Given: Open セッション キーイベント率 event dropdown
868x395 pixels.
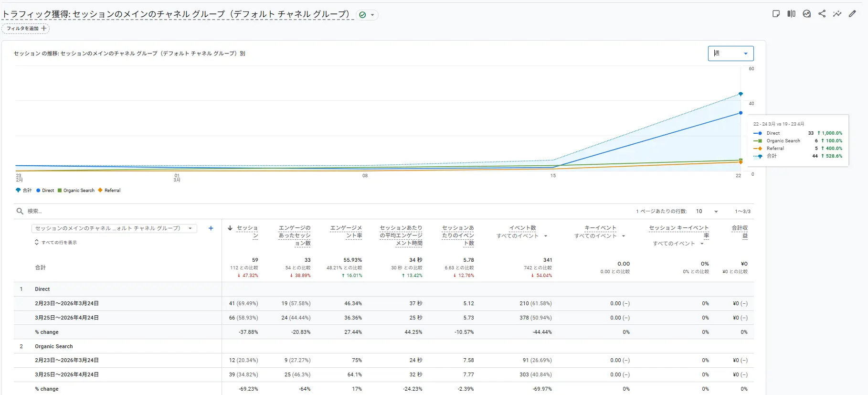Looking at the screenshot, I should [678, 244].
